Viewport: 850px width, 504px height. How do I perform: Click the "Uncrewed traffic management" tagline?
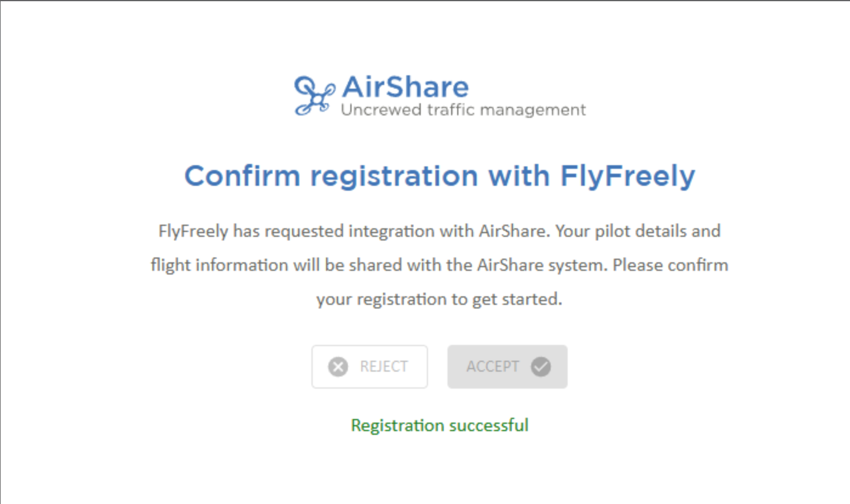coord(463,110)
